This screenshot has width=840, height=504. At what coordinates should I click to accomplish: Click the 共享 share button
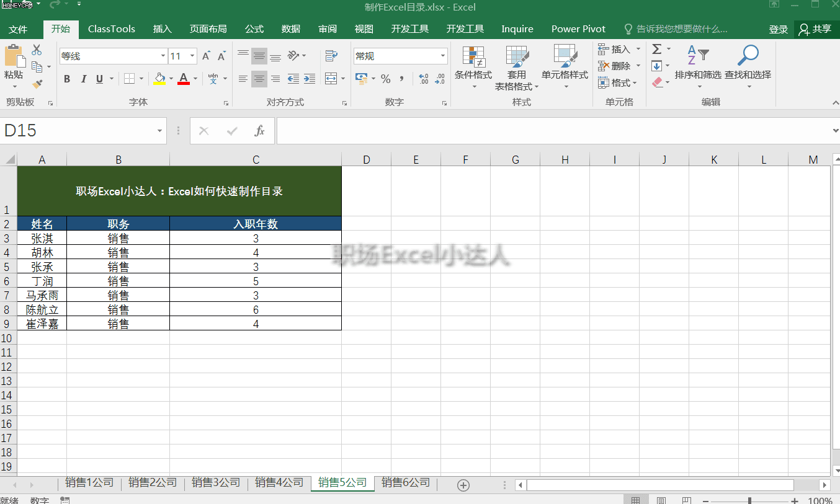(815, 29)
